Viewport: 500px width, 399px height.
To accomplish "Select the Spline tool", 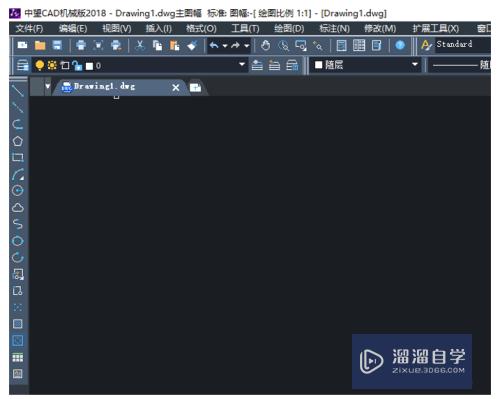I will [x=18, y=224].
